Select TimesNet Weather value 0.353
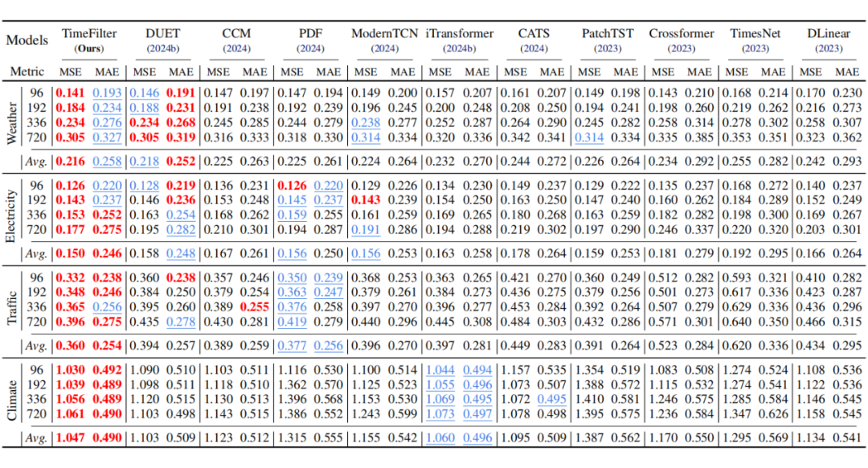 [737, 138]
